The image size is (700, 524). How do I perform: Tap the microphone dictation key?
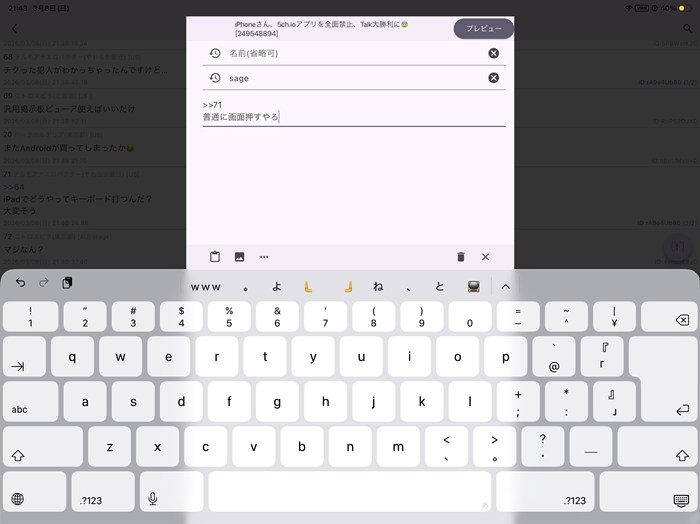[153, 499]
